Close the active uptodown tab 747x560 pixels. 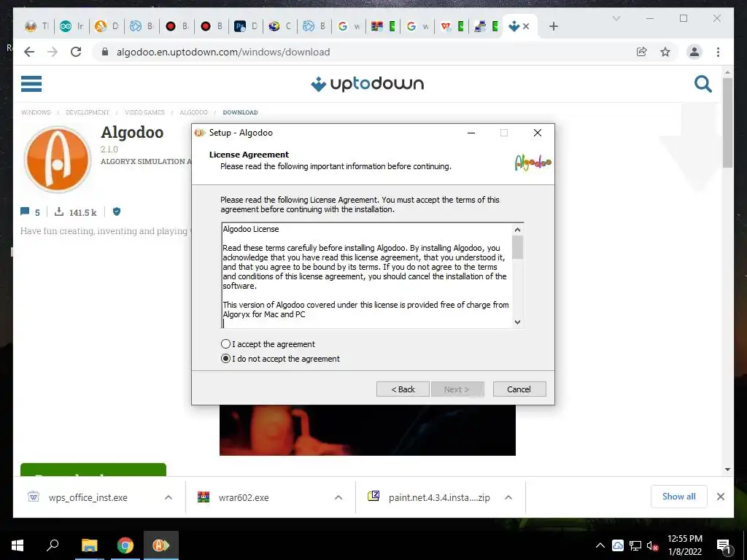526,27
